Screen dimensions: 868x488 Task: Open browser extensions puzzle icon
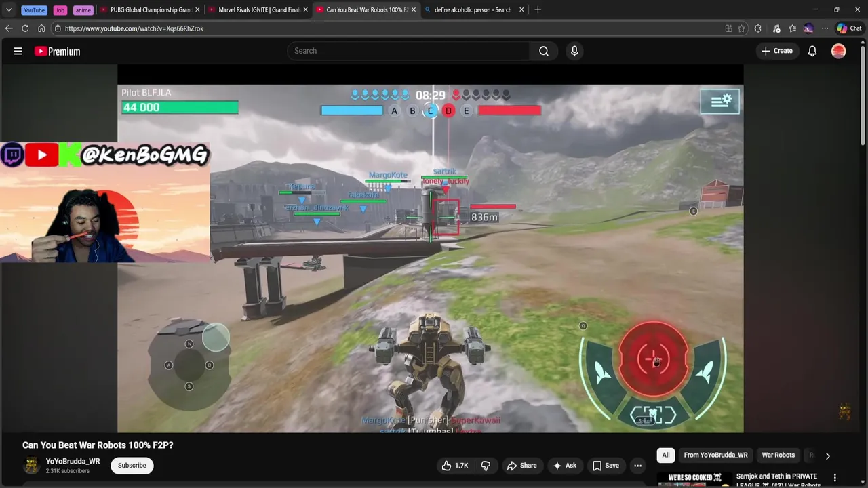point(758,28)
